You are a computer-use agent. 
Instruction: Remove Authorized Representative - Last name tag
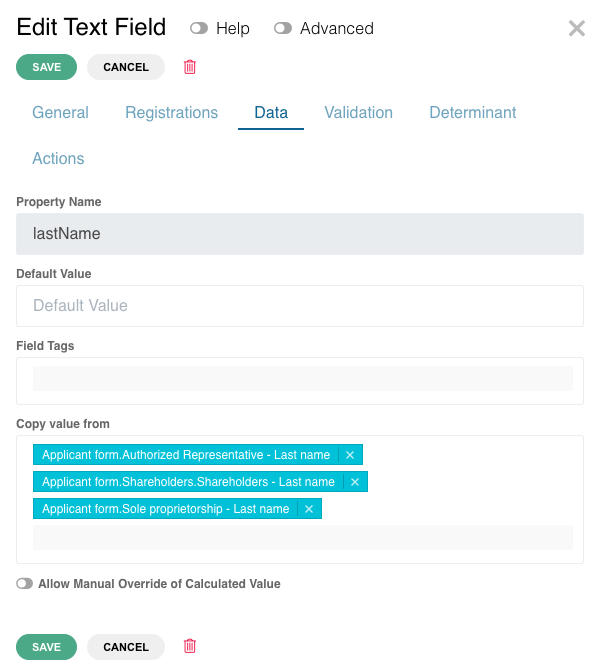(x=350, y=455)
